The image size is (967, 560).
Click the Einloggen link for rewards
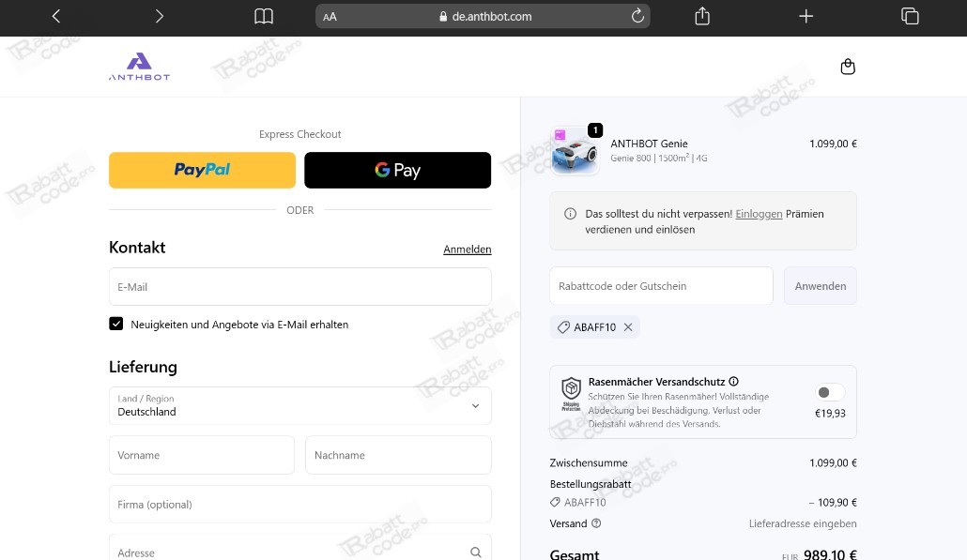point(759,214)
